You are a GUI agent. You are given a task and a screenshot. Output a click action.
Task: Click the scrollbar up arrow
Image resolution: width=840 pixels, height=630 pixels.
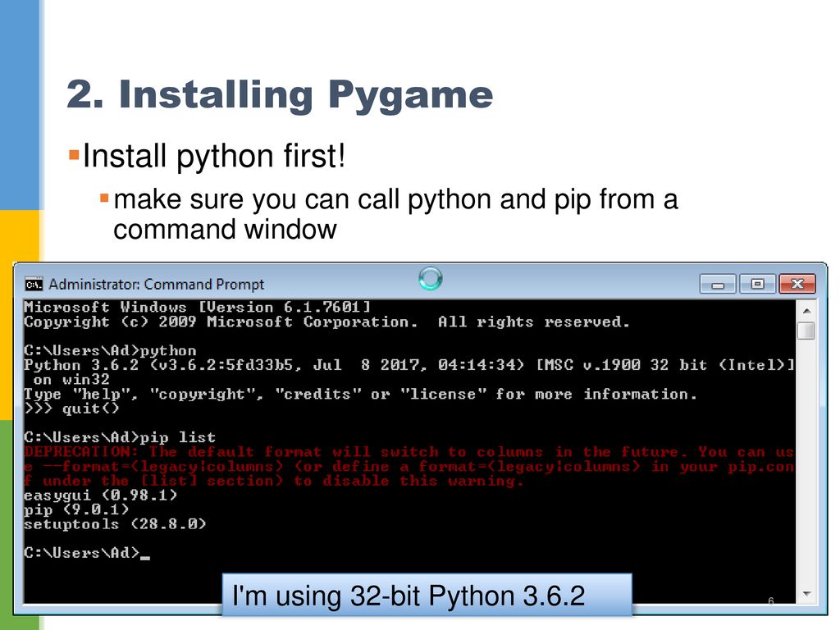point(807,311)
